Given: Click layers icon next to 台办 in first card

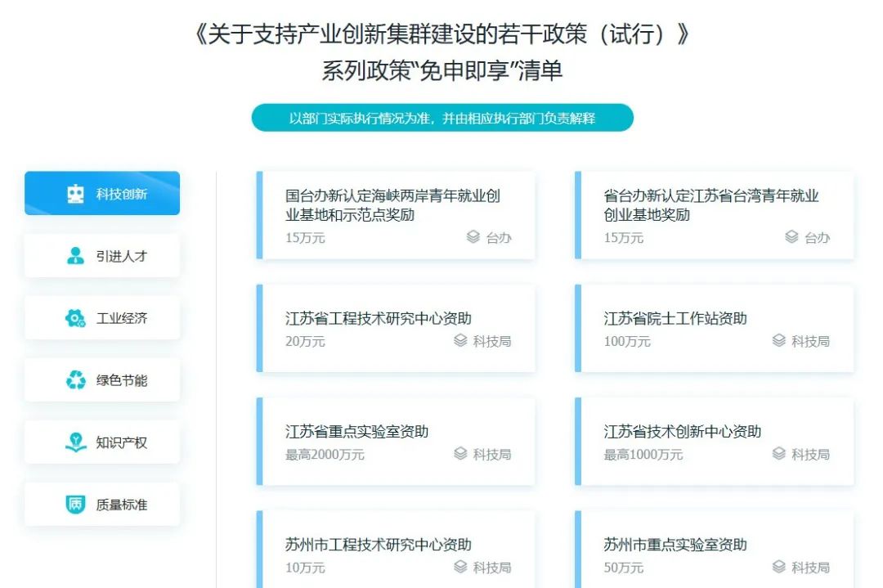Looking at the screenshot, I should pos(473,237).
